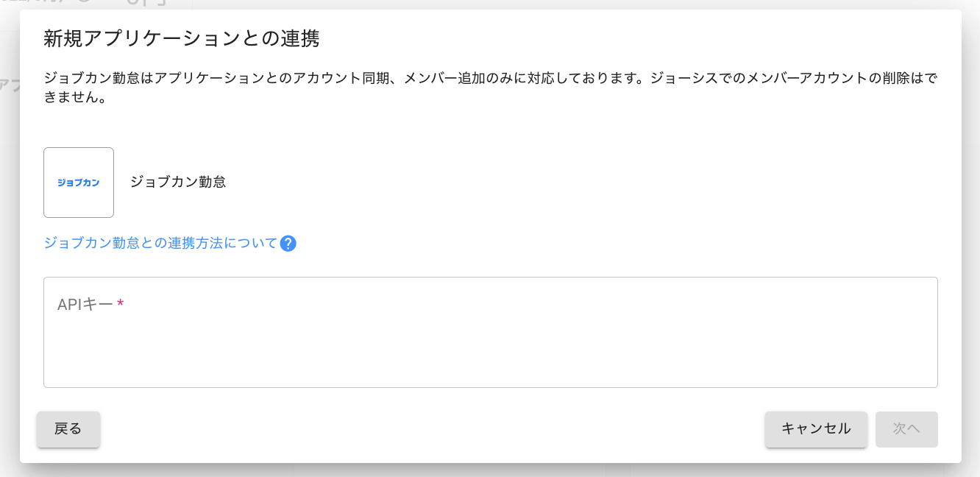Click the APIキー field label text
980x477 pixels.
(85, 304)
